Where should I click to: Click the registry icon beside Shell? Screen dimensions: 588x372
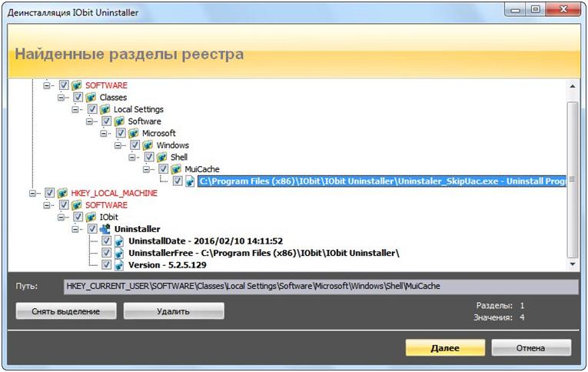click(x=162, y=158)
